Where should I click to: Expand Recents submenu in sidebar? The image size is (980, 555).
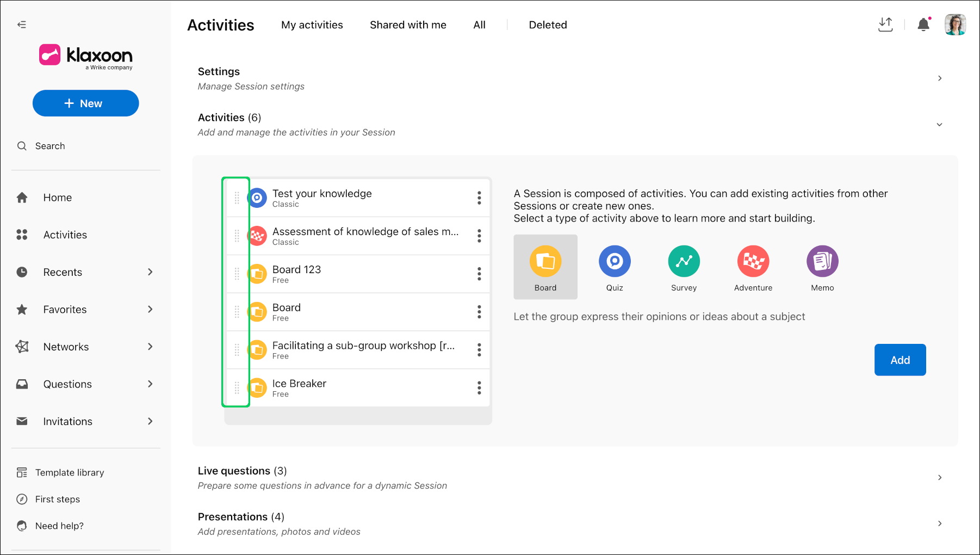(x=150, y=272)
